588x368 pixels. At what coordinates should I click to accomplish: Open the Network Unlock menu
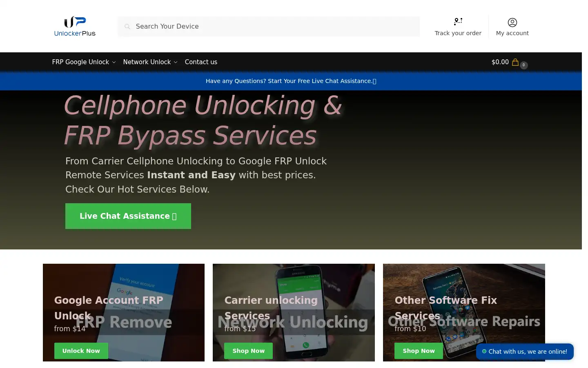pos(147,62)
